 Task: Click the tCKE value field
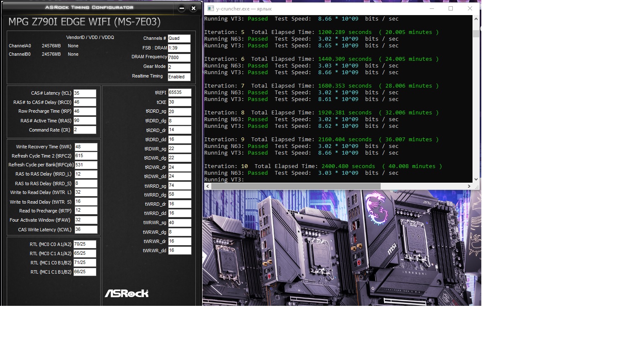pos(180,102)
